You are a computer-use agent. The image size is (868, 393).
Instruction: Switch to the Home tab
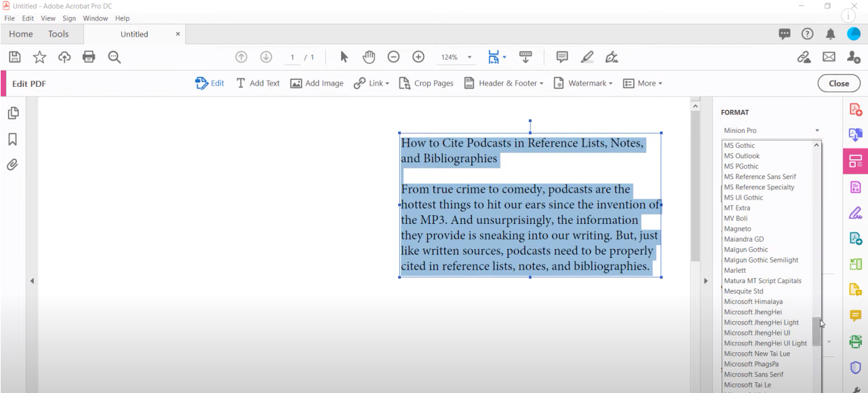point(20,34)
